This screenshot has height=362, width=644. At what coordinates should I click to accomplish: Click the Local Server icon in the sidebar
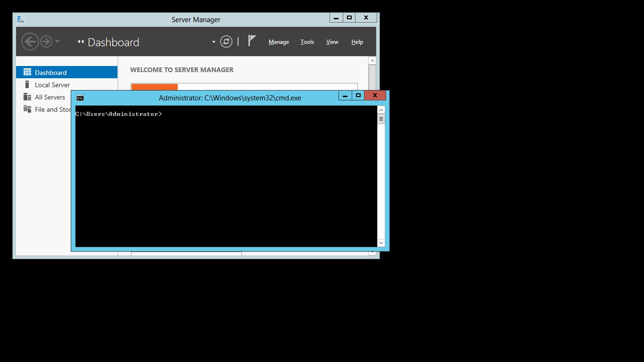[27, 84]
